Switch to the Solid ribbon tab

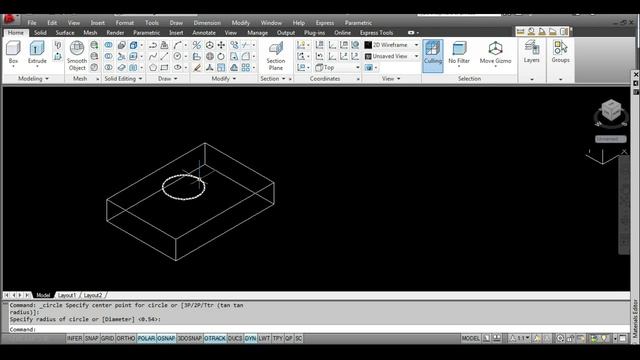pos(40,33)
